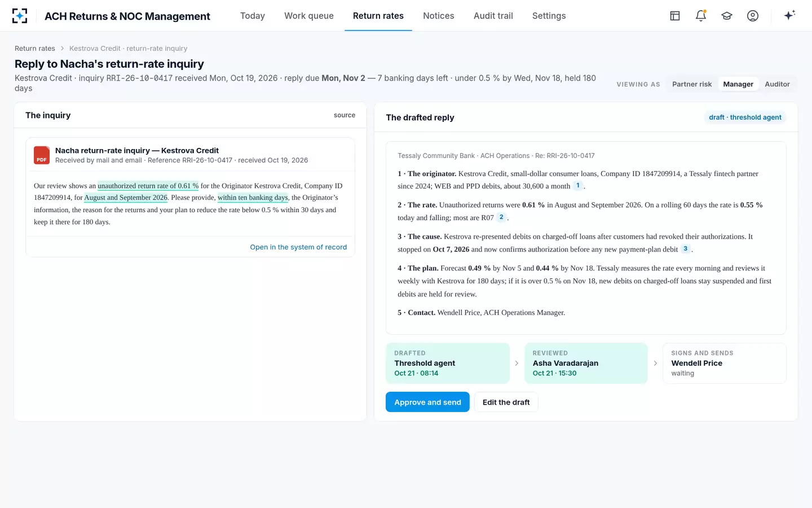Click the Return rates breadcrumb link

coord(35,49)
